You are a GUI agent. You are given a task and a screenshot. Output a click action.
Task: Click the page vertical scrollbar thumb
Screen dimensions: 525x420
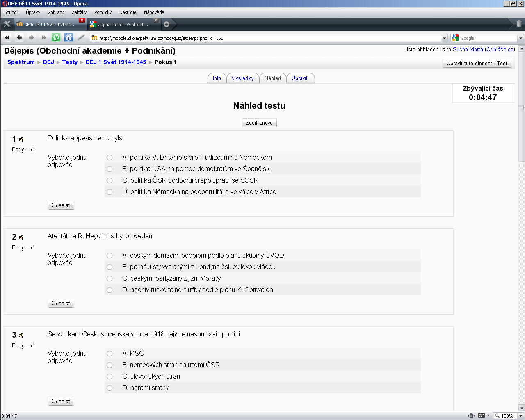[522, 107]
